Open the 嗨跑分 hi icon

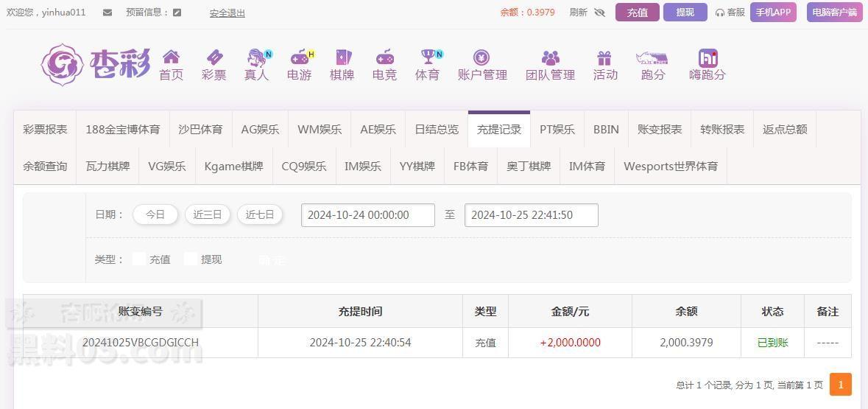[708, 57]
